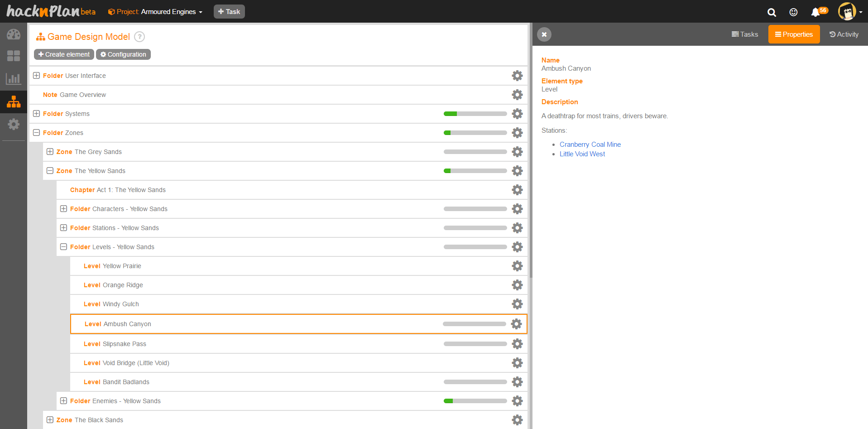Open the board view icon in sidebar
Image resolution: width=868 pixels, height=429 pixels.
coord(14,56)
